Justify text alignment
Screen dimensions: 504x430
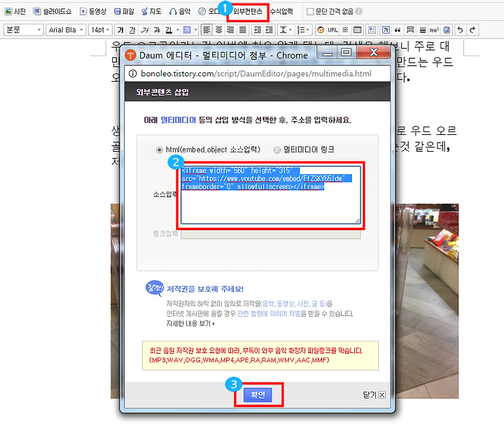click(x=243, y=30)
